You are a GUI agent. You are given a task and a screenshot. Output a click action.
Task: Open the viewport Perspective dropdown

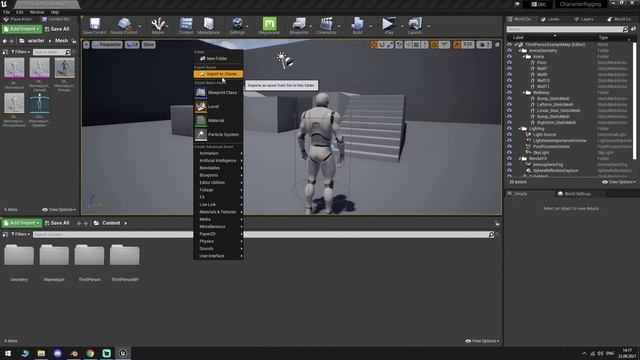point(107,44)
